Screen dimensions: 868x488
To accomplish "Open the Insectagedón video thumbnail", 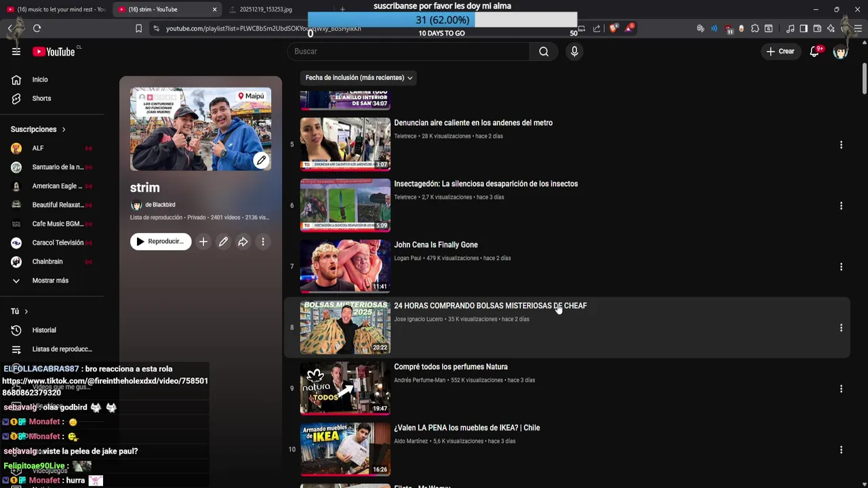I will 345,205.
